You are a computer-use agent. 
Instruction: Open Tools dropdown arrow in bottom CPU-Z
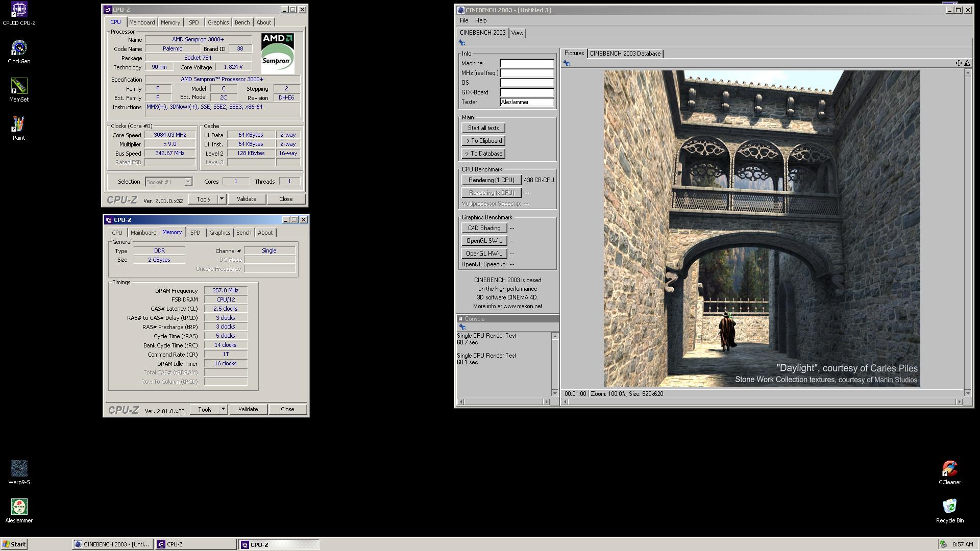click(x=223, y=409)
